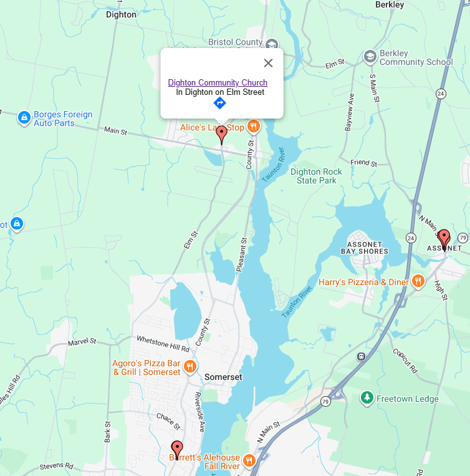Screen dimensions: 470x476
Task: Click the Dighton Rock State Park label
Action: pos(316,176)
